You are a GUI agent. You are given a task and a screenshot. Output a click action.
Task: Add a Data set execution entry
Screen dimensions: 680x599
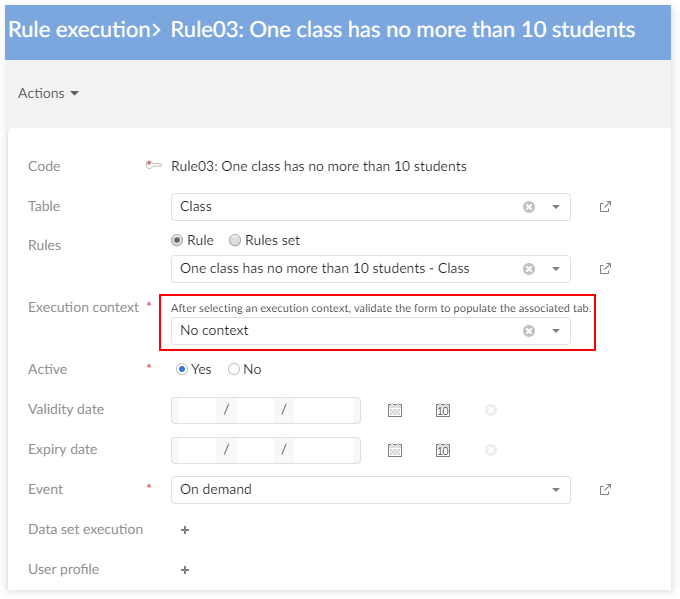[x=185, y=530]
